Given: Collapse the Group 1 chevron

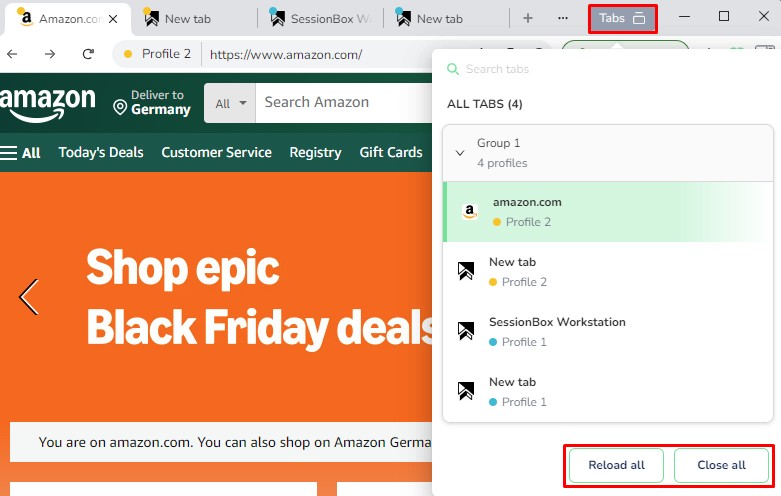Looking at the screenshot, I should (x=460, y=153).
